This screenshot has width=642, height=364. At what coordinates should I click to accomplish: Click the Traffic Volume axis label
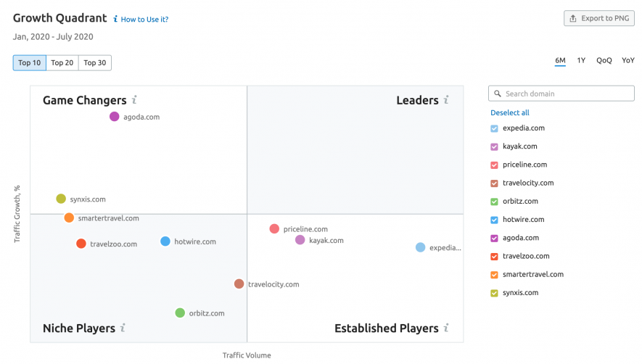[x=247, y=355]
